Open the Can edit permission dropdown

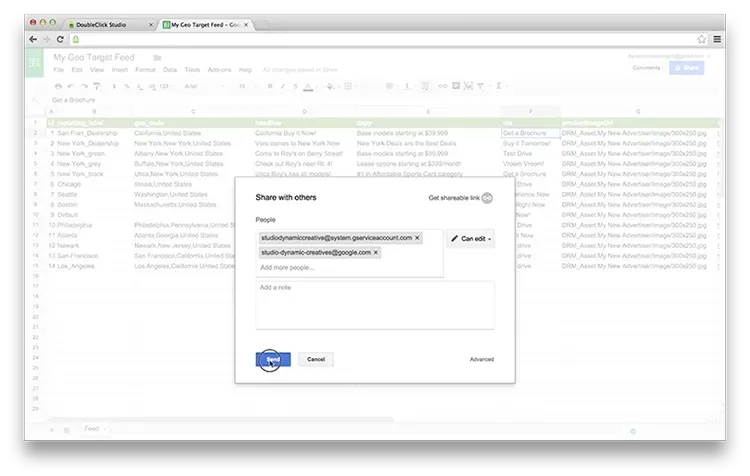pos(470,239)
